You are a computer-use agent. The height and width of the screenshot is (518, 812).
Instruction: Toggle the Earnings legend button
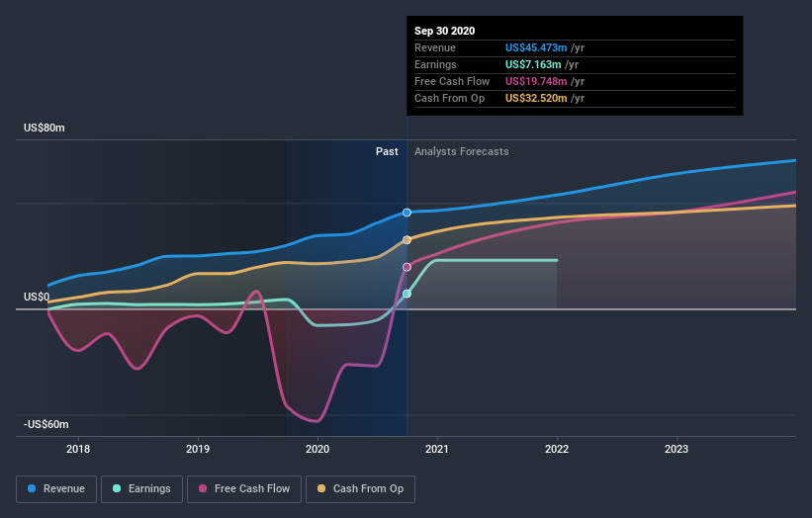[x=141, y=489]
